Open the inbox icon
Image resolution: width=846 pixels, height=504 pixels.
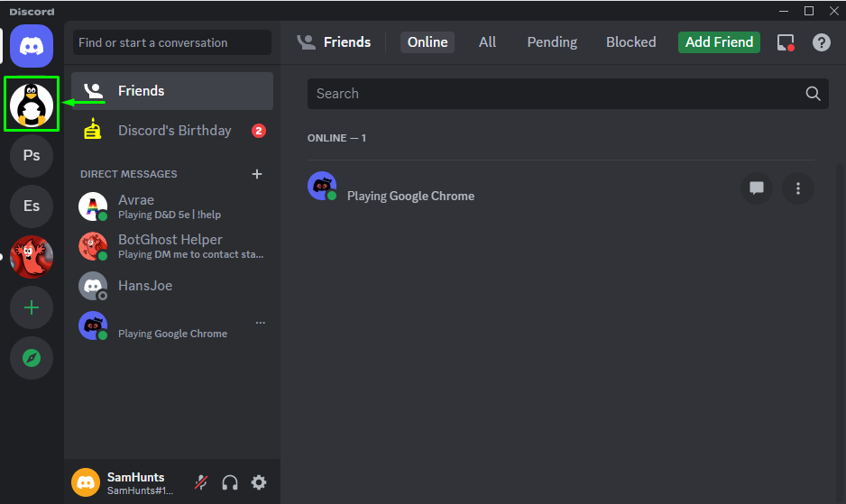coord(786,42)
